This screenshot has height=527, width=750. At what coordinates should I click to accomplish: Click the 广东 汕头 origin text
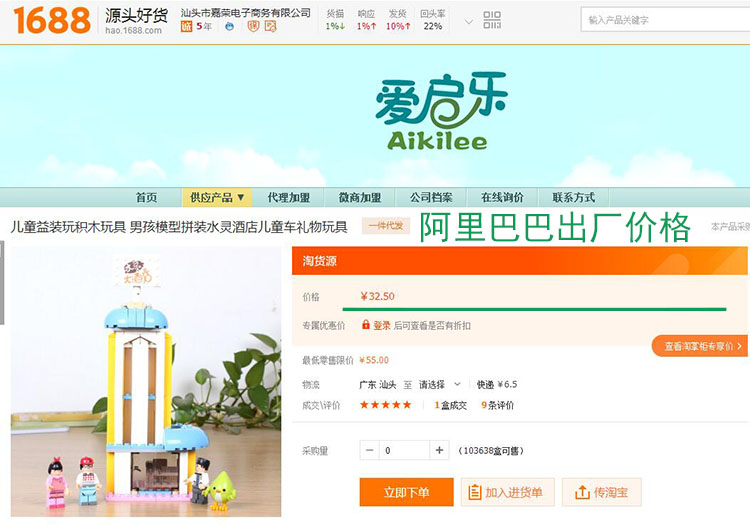coord(377,384)
